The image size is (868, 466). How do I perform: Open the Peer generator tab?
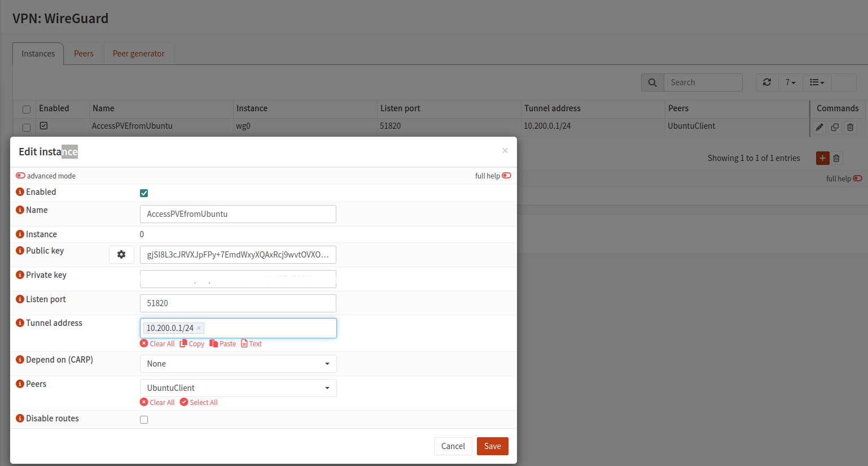click(x=138, y=54)
